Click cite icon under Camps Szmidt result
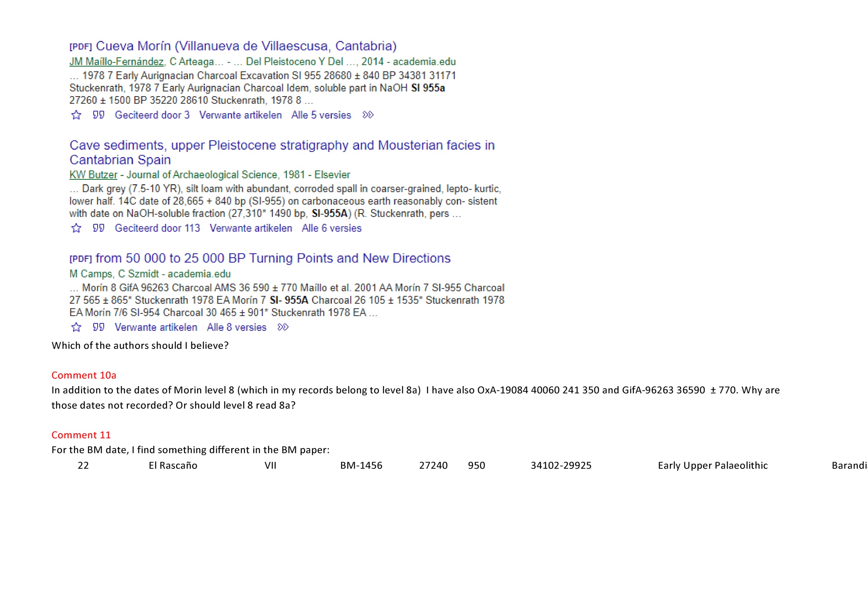 point(98,327)
